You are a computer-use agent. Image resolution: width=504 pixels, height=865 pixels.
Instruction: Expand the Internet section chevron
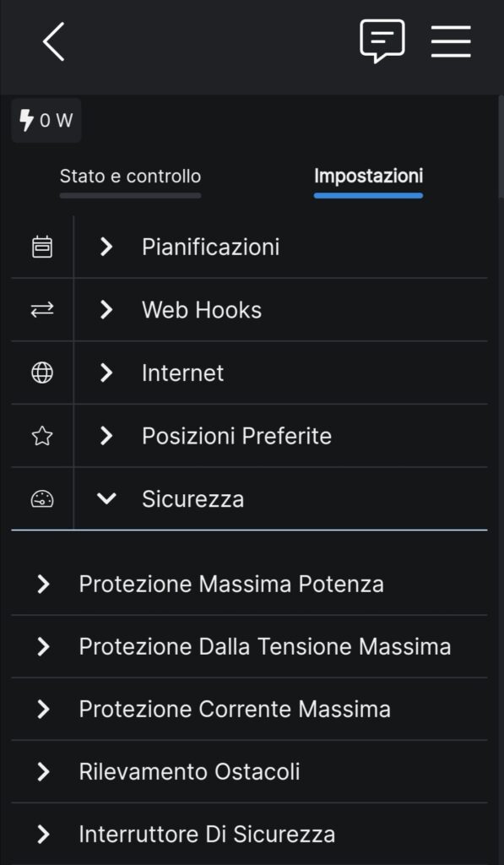pos(106,373)
